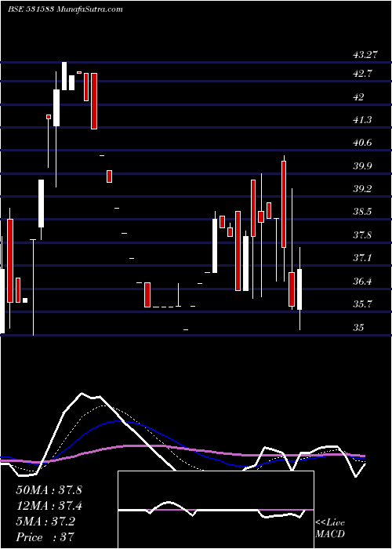Select the 40.6 price axis label
This screenshot has height=549, width=392.
click(x=363, y=143)
